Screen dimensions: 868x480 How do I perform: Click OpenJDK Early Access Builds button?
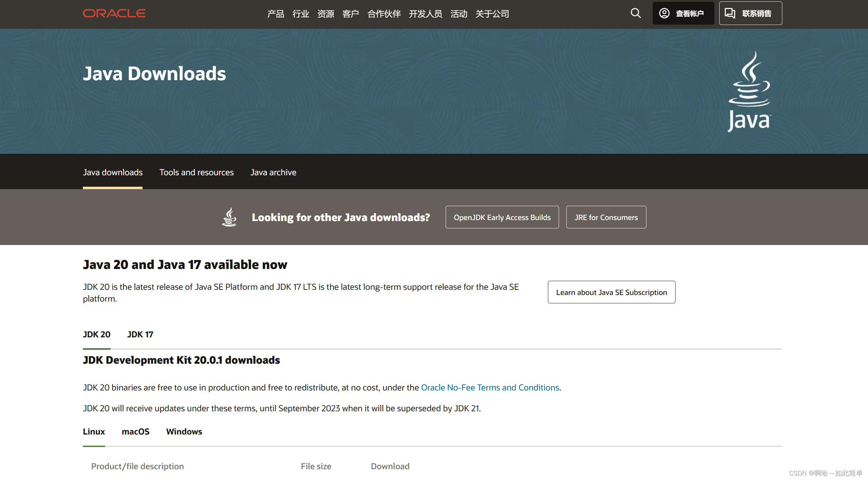tap(502, 217)
